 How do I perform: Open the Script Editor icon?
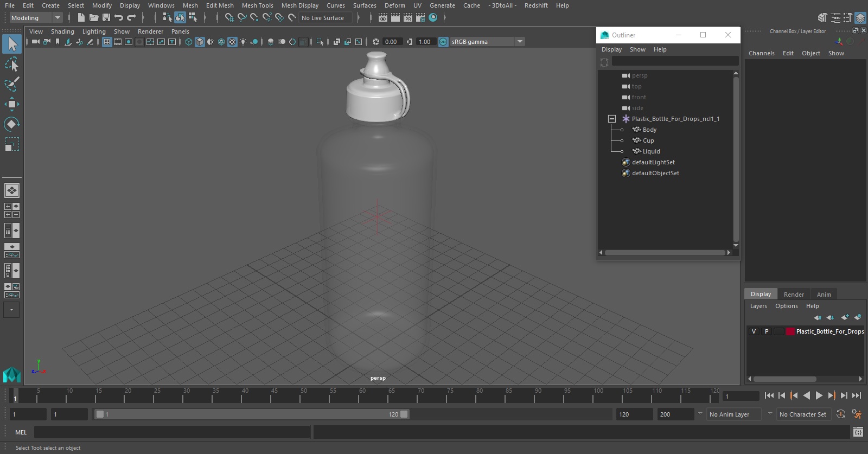point(858,432)
